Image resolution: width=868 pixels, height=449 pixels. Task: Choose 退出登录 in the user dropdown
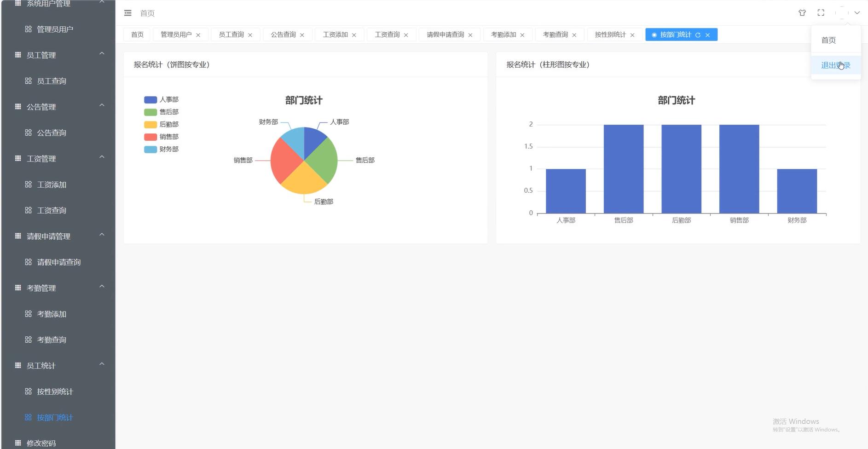[x=836, y=65]
